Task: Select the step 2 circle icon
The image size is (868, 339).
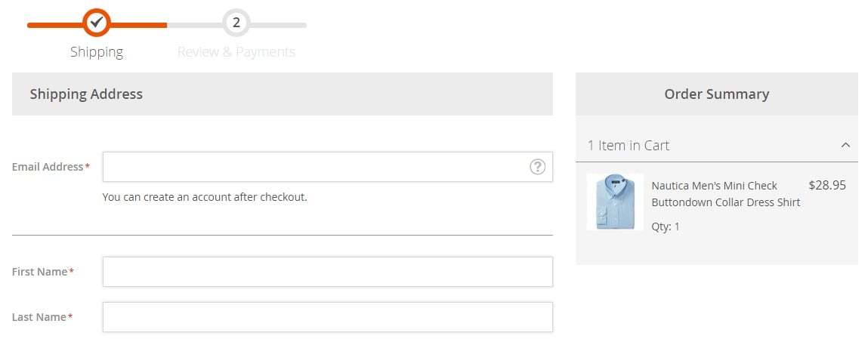Action: click(x=236, y=23)
